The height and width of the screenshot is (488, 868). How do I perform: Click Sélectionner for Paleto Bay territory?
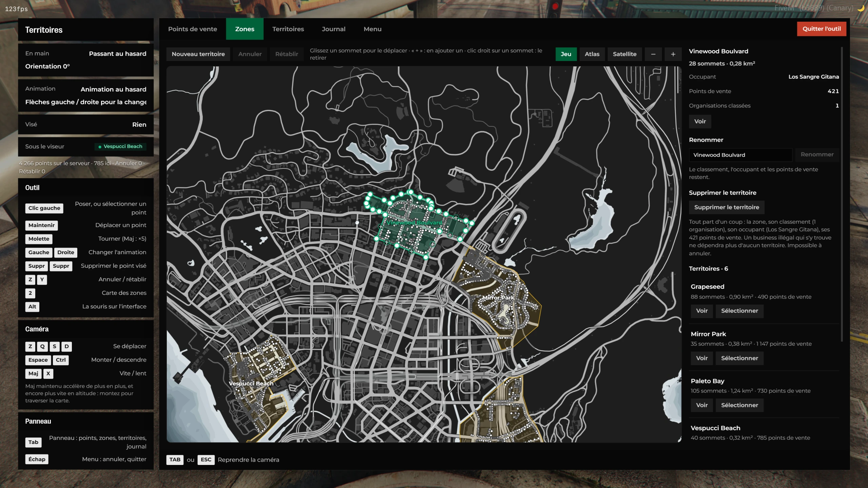click(739, 405)
